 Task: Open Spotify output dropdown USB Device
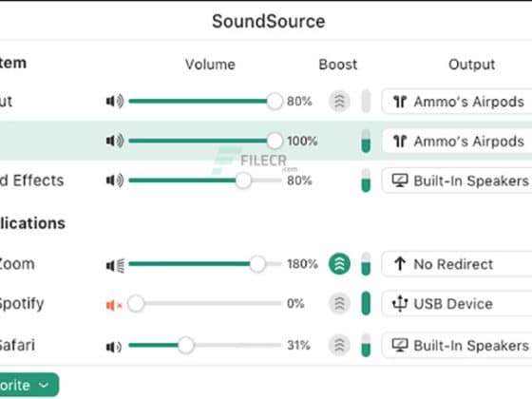(x=457, y=303)
